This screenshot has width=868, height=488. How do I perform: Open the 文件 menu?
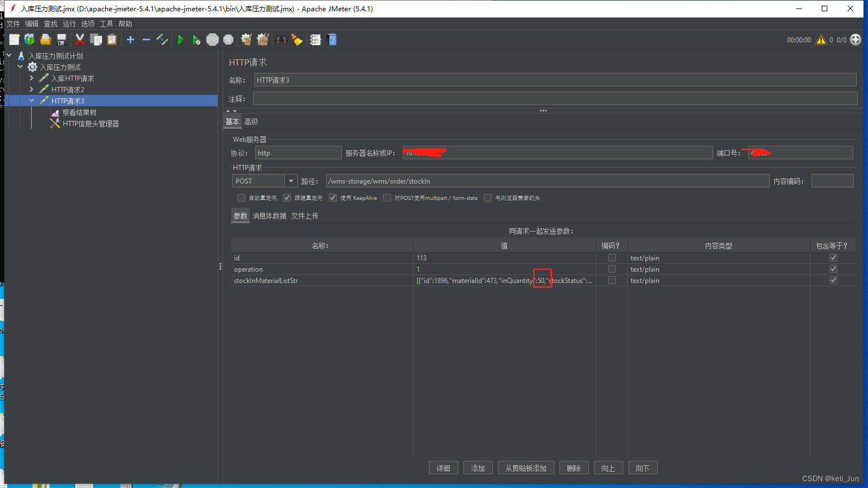pos(13,24)
